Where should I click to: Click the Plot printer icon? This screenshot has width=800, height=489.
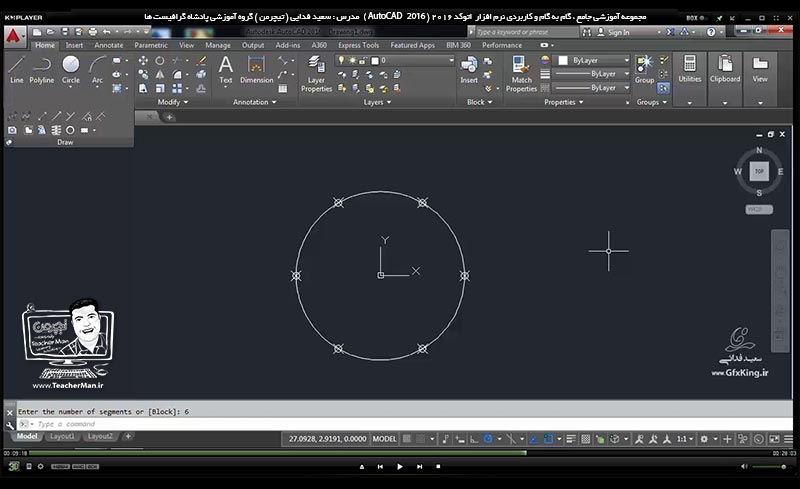click(x=92, y=32)
